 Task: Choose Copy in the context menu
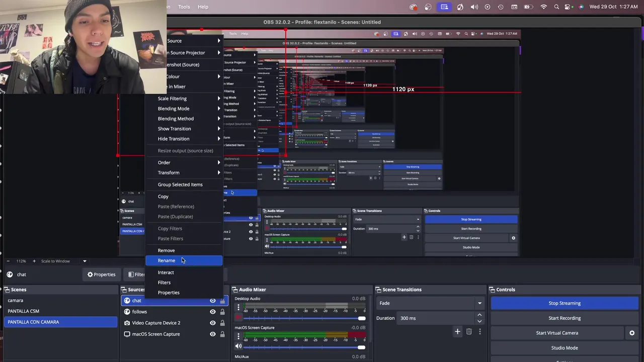(184, 197)
